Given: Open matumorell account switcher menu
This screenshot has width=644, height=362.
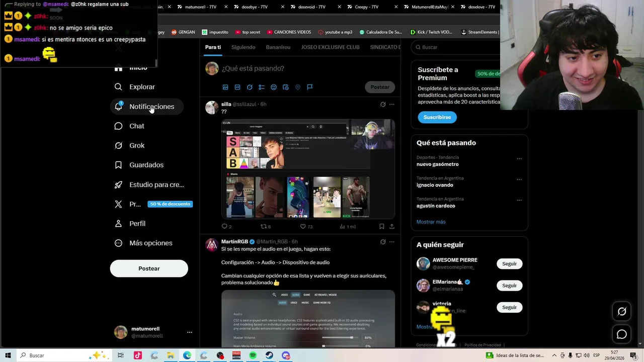Looking at the screenshot, I should point(189,332).
